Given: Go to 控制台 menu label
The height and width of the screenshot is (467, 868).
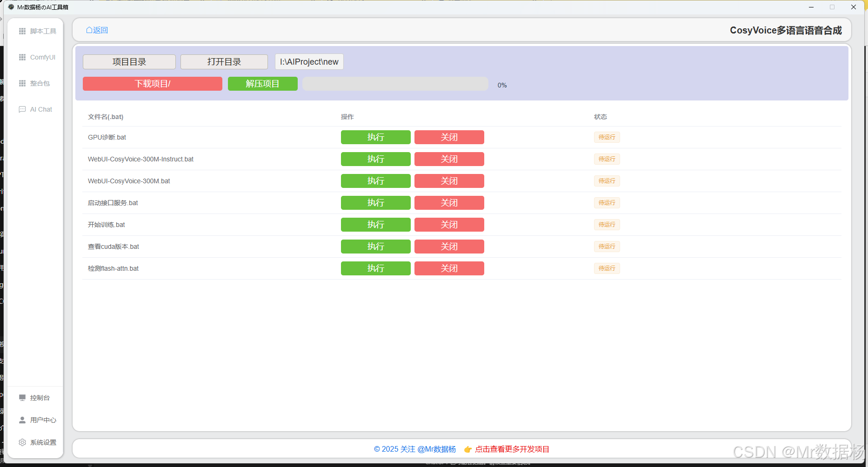Looking at the screenshot, I should pyautogui.click(x=40, y=398).
